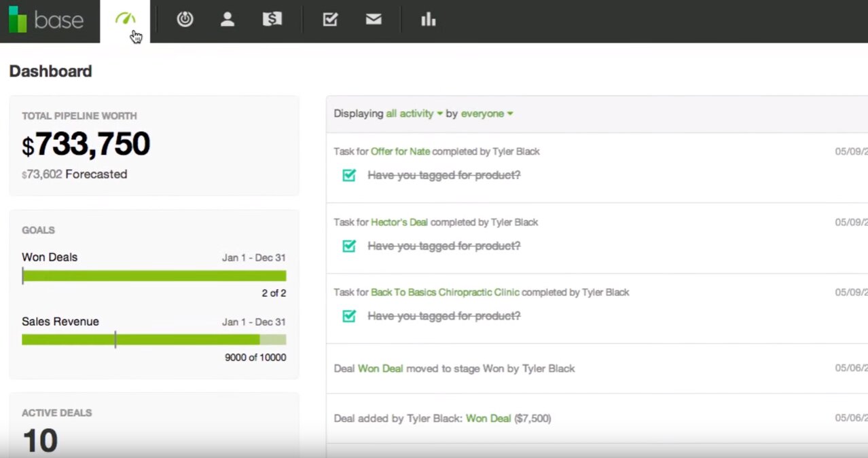Click Won Deal link in moved-to-stage entry
This screenshot has width=868, height=458.
coord(380,369)
